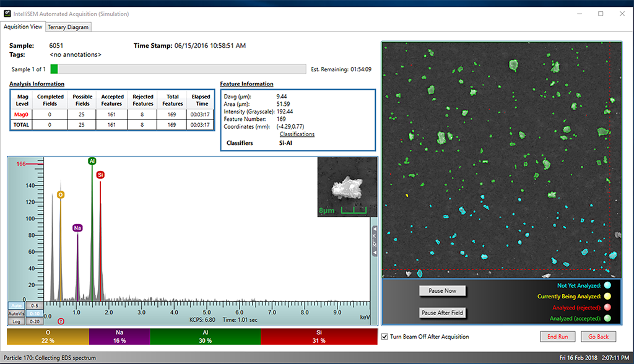This screenshot has width=634, height=364.
Task: Select the Si peak label in spectrum
Action: [100, 175]
